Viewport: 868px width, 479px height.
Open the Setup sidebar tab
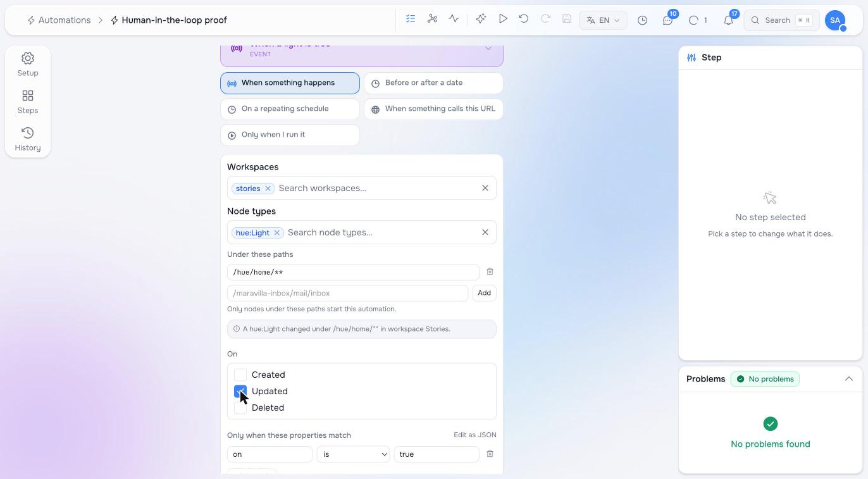point(28,65)
